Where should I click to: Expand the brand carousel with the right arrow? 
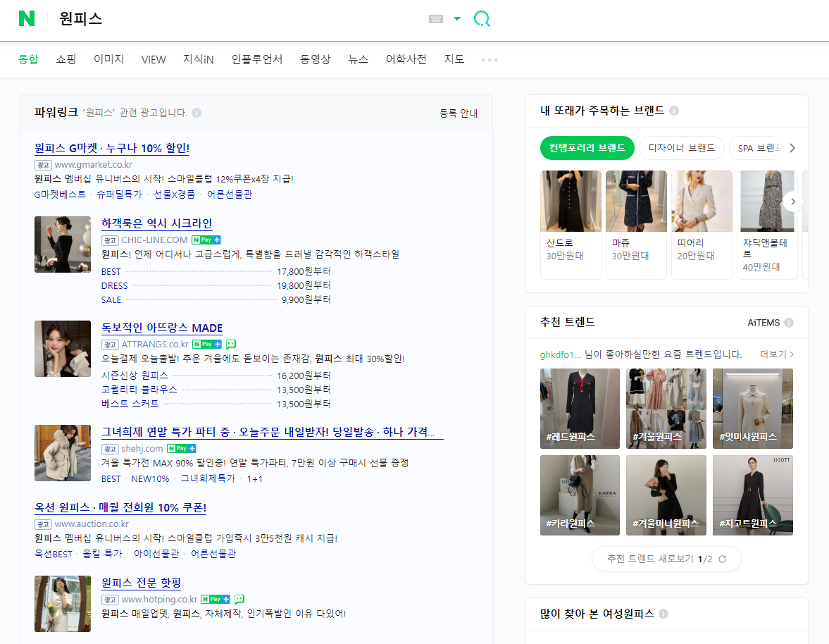click(792, 201)
